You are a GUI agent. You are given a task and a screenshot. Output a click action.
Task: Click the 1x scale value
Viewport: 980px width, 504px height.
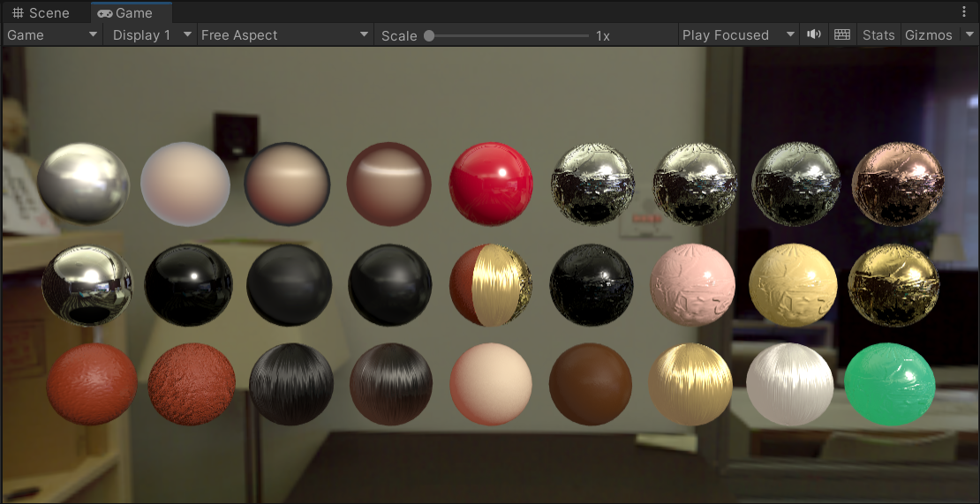click(602, 35)
